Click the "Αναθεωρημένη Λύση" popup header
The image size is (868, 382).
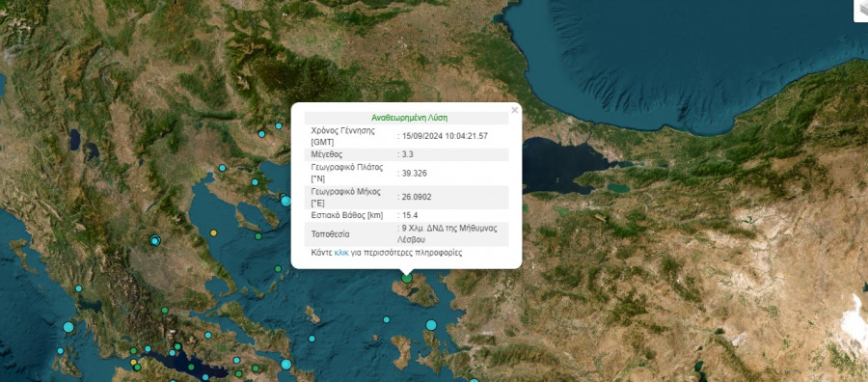coord(410,118)
